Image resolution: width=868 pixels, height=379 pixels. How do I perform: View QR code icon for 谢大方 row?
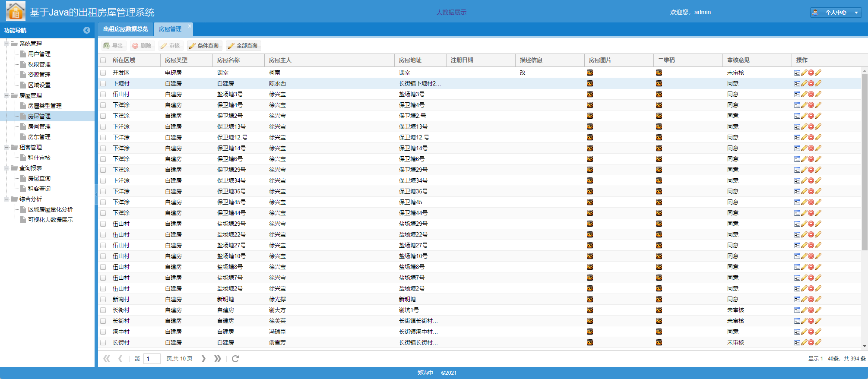[x=659, y=310]
